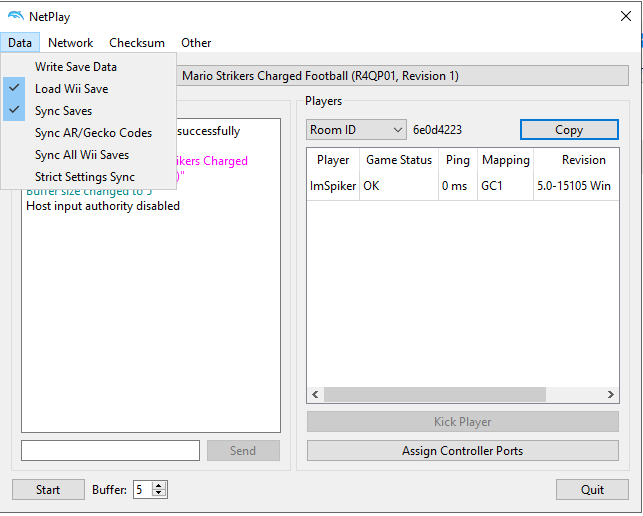This screenshot has height=516, width=643.
Task: Sort by Player column header
Action: tap(333, 160)
